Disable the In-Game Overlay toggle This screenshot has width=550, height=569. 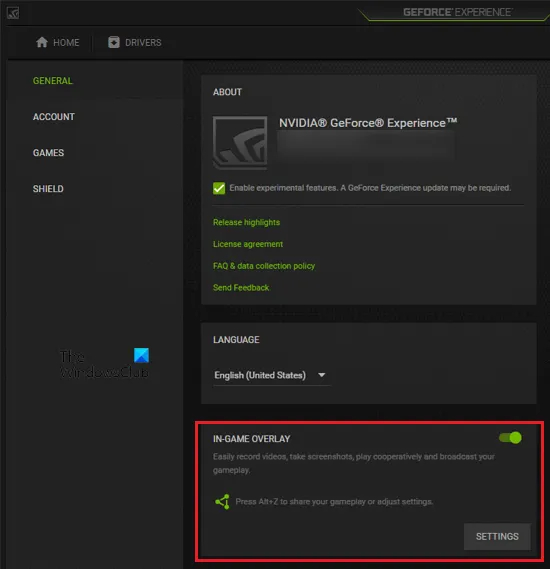coord(510,438)
